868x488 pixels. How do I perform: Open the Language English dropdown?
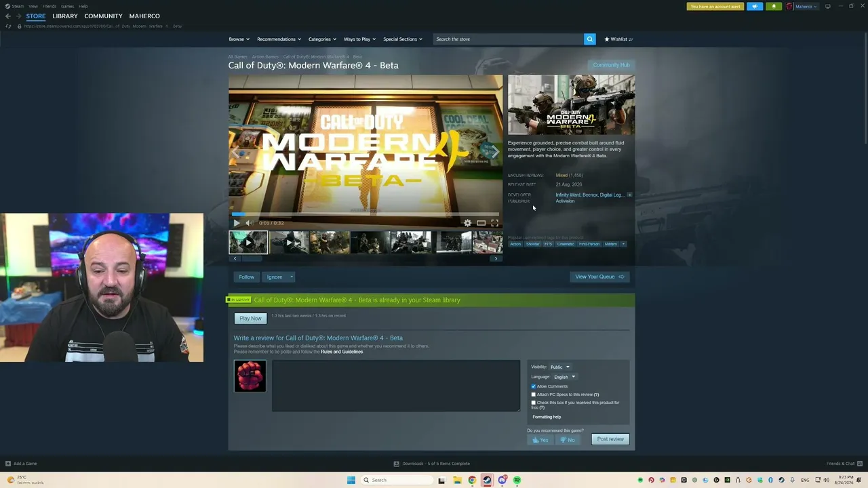tap(564, 377)
